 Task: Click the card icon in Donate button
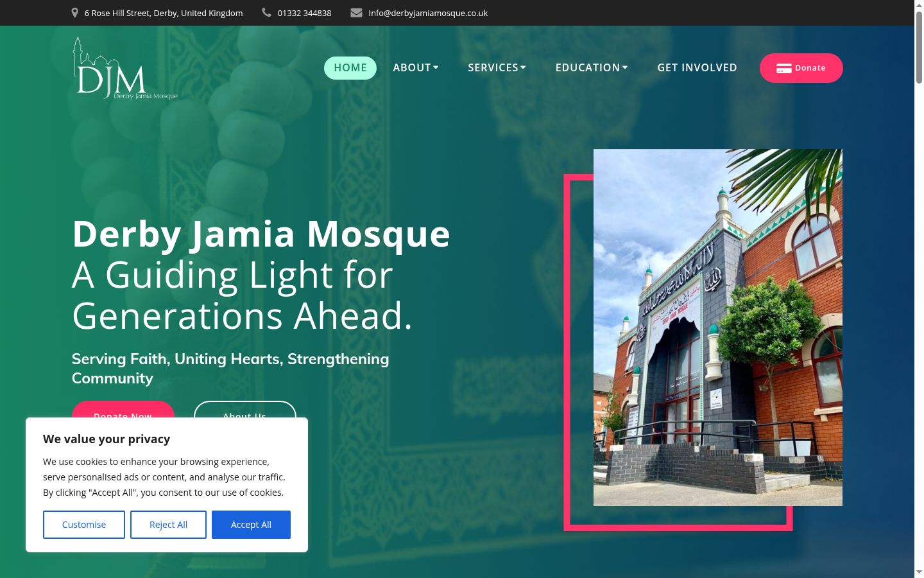[784, 68]
